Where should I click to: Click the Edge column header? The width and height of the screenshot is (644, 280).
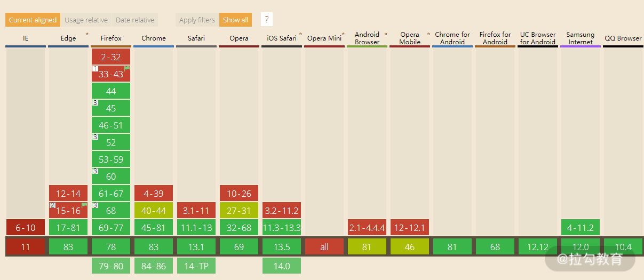pos(68,38)
